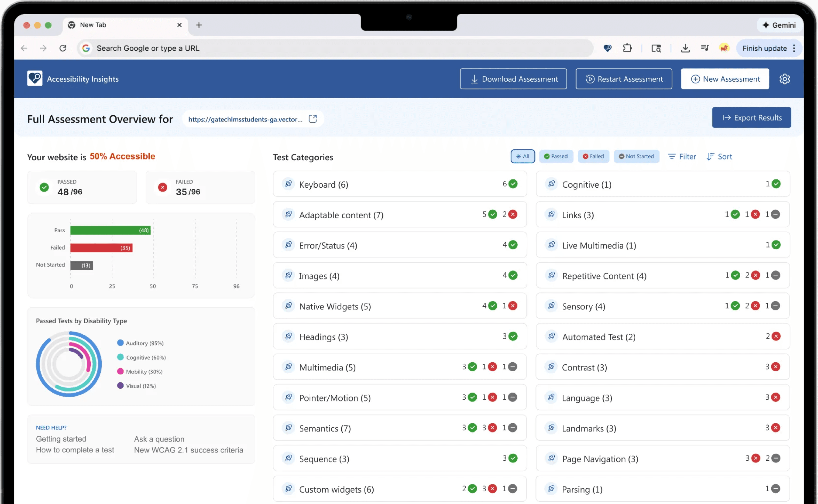Click the browser downloads icon
The width and height of the screenshot is (818, 504).
pyautogui.click(x=685, y=48)
